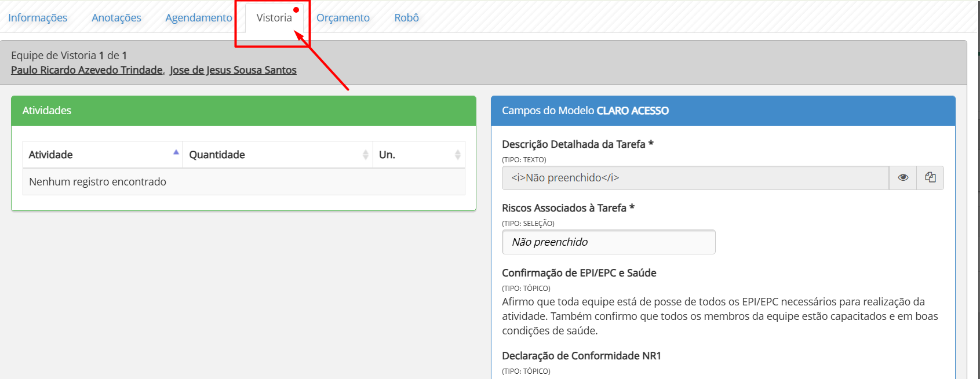Switch to the Informações tab
980x379 pixels.
pyautogui.click(x=38, y=18)
